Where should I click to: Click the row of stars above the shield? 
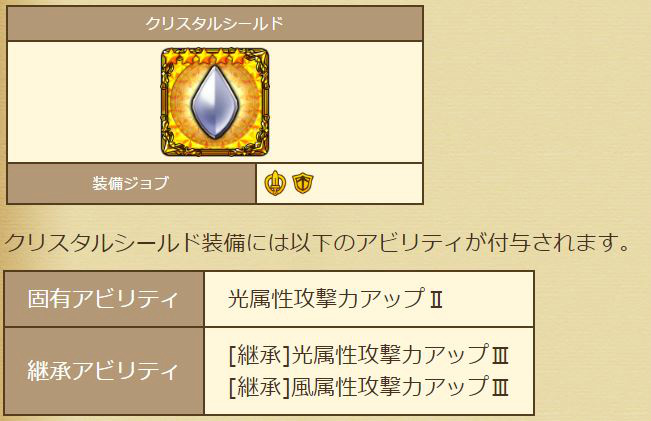click(215, 57)
